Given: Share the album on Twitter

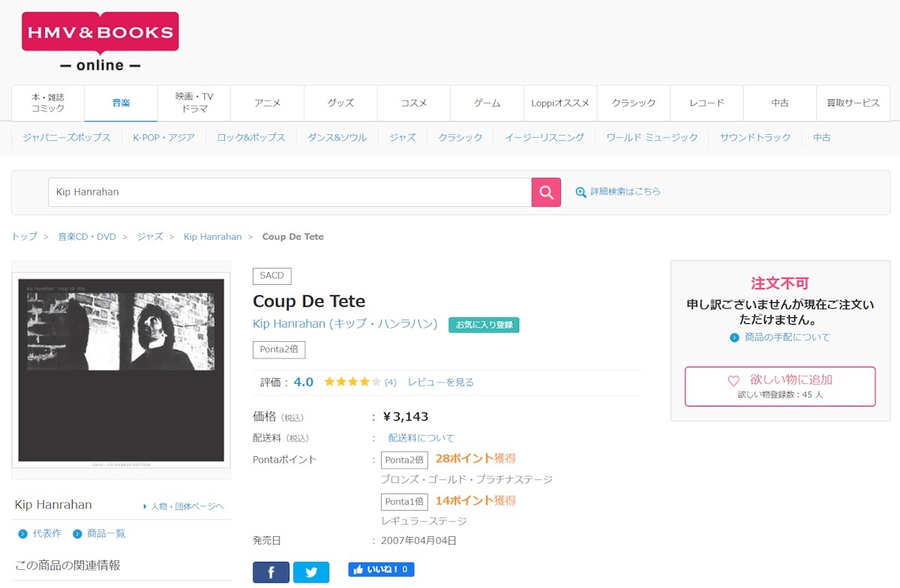Looking at the screenshot, I should (311, 571).
